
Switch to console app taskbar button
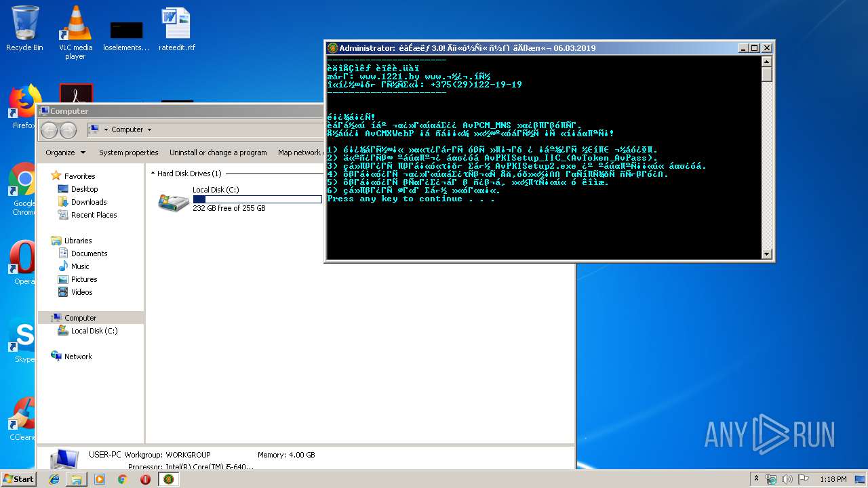(169, 479)
